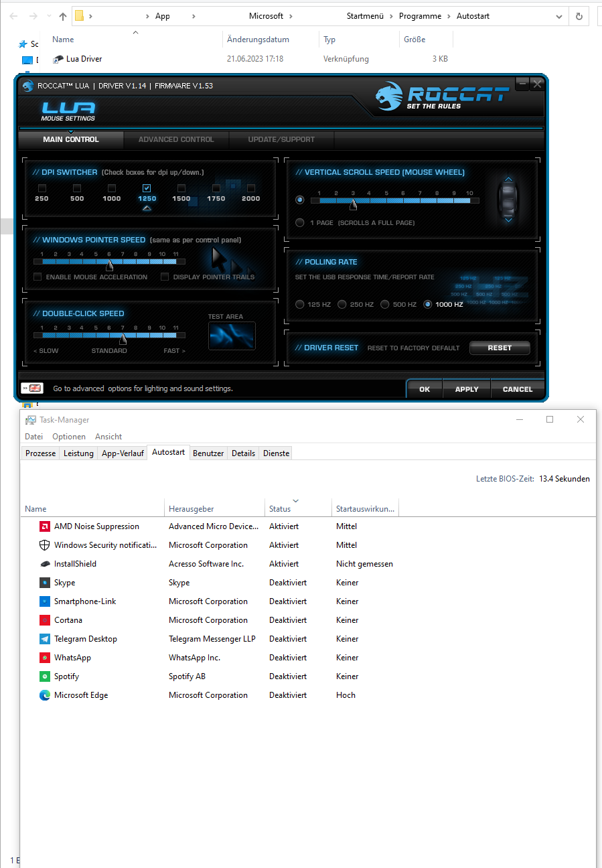Expand chevron after Programme in address bar
The width and height of the screenshot is (602, 868).
449,16
